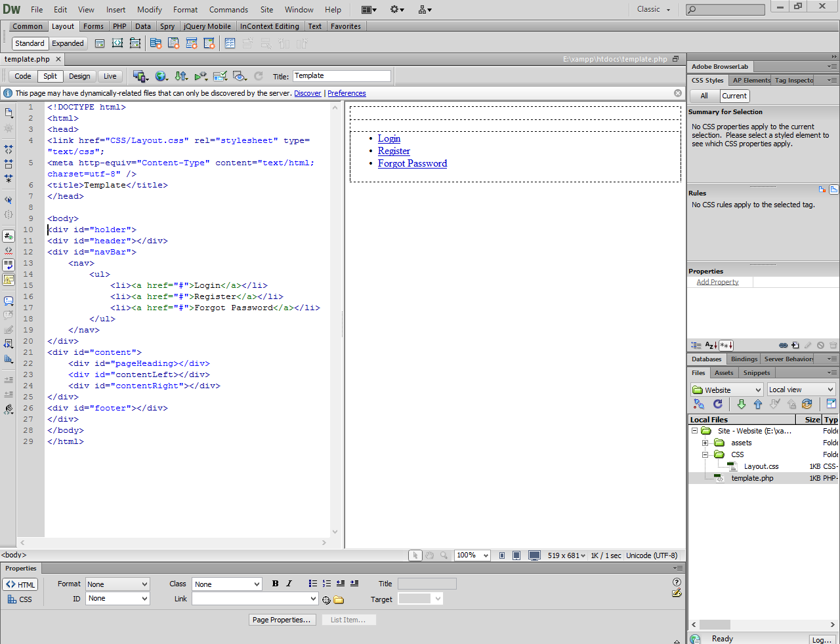Open the Commands menu
Viewport: 840px width, 644px height.
click(228, 10)
